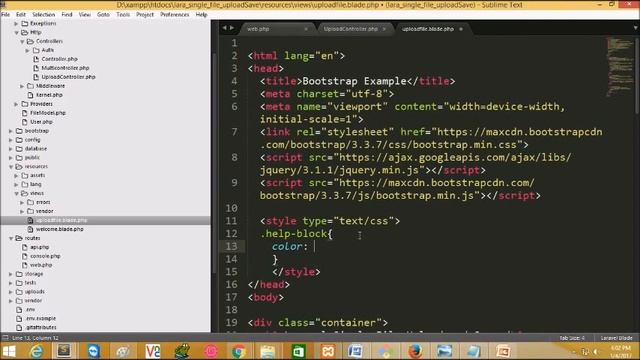Open the Goto menu
The height and width of the screenshot is (360, 640).
(x=103, y=14)
